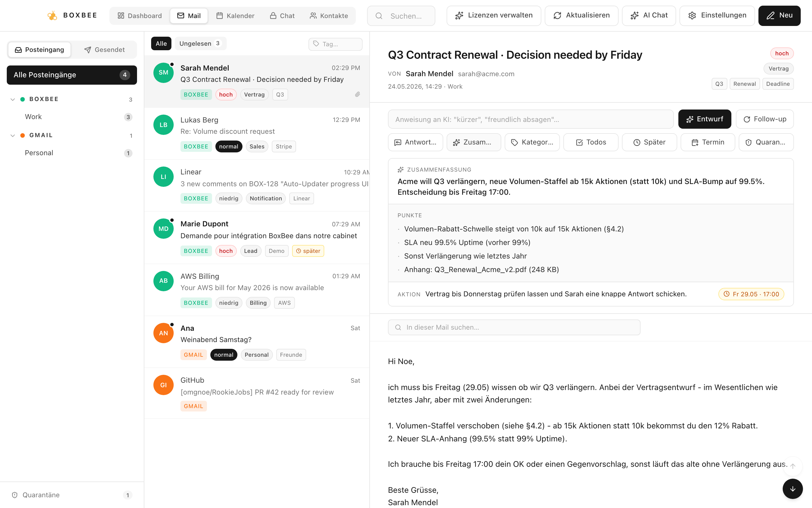Open the Dashboard tab

(x=140, y=16)
